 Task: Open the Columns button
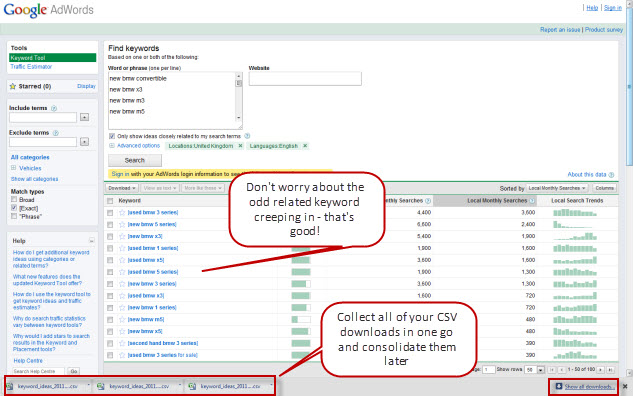[604, 188]
